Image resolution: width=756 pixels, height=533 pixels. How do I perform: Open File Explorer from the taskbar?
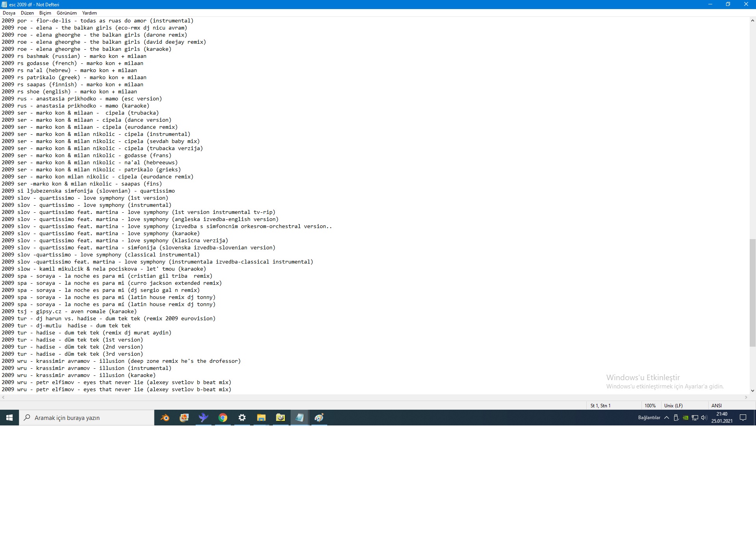point(261,418)
